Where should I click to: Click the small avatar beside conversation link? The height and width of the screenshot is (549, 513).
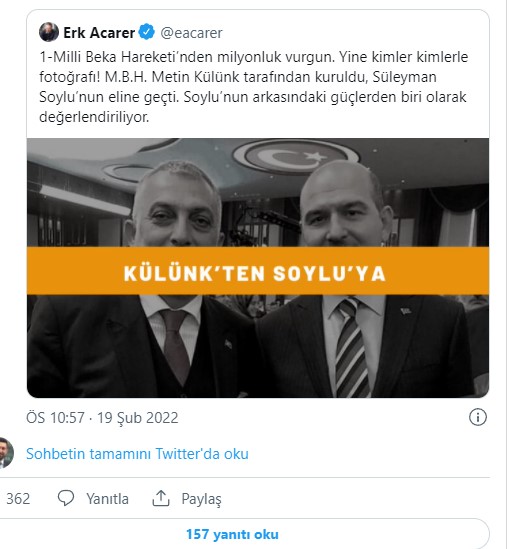point(6,453)
